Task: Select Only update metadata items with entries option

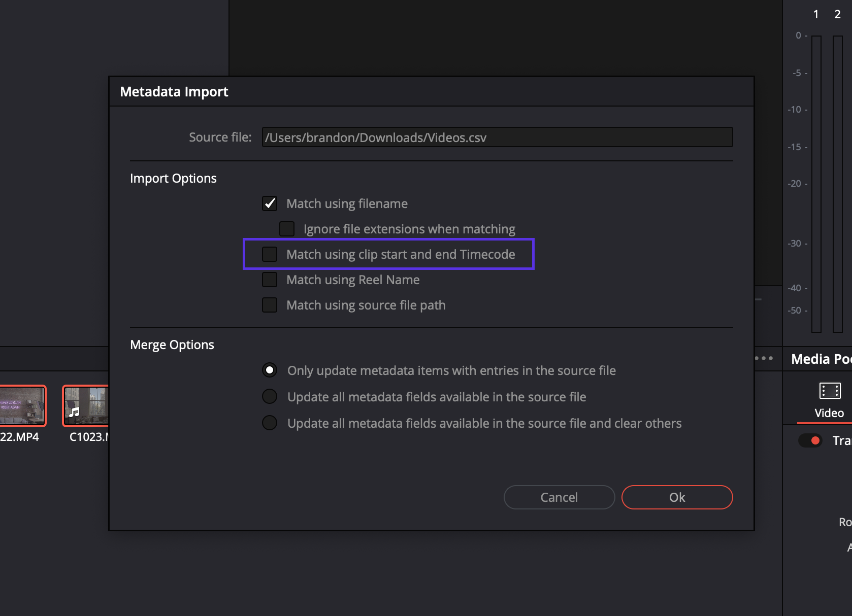Action: (270, 370)
